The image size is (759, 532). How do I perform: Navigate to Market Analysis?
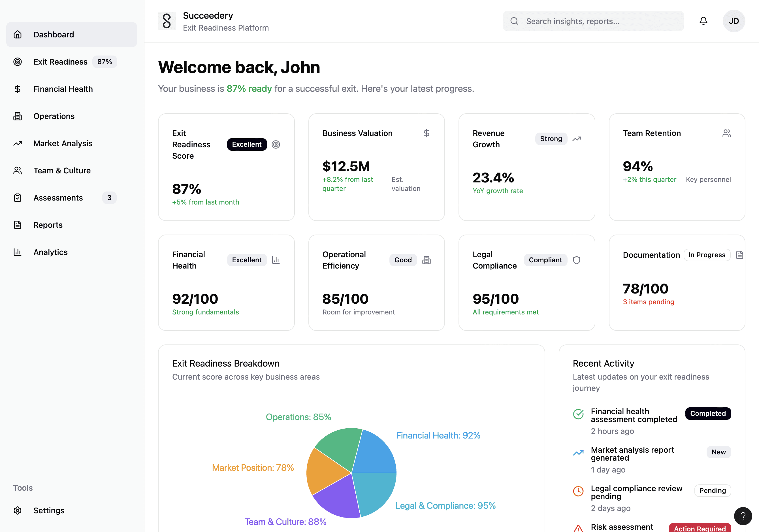coord(71,143)
